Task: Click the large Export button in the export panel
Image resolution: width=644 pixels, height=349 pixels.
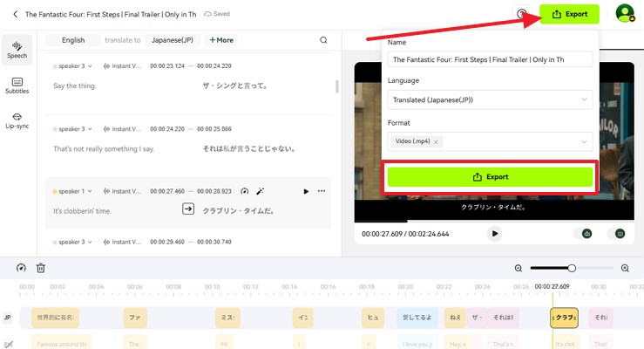Action: tap(490, 177)
